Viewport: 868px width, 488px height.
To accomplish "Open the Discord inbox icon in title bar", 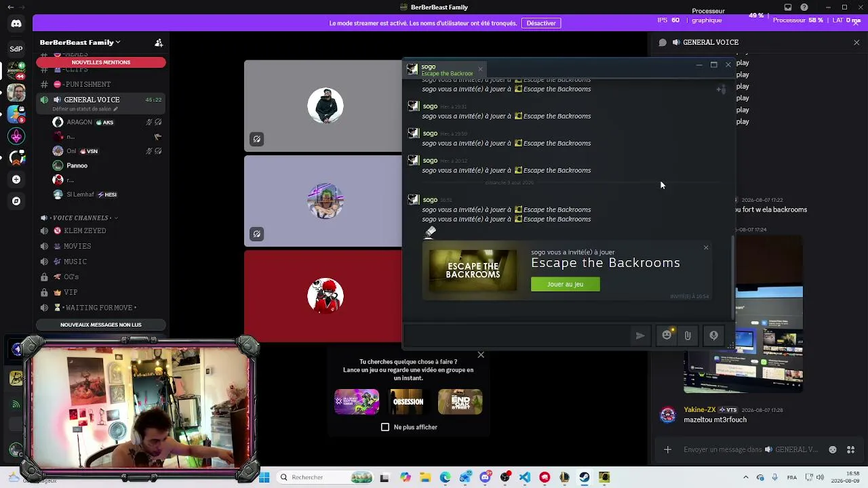I will 788,7.
